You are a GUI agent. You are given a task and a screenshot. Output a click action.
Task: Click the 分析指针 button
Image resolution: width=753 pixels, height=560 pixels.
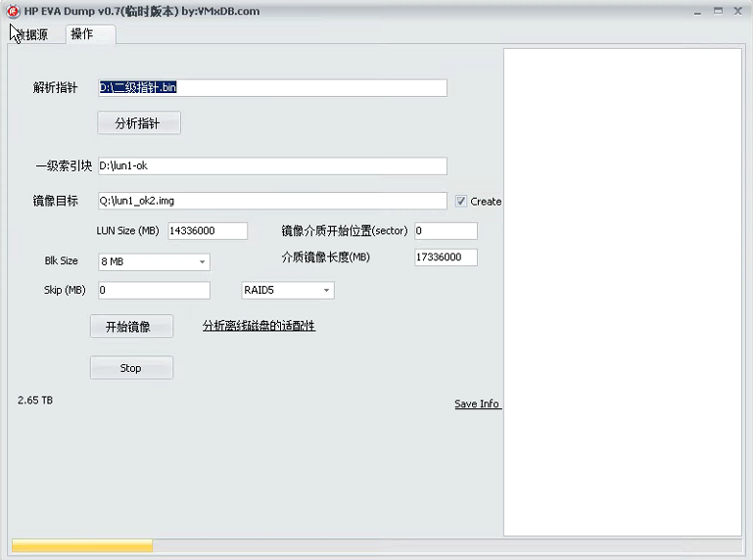[139, 123]
